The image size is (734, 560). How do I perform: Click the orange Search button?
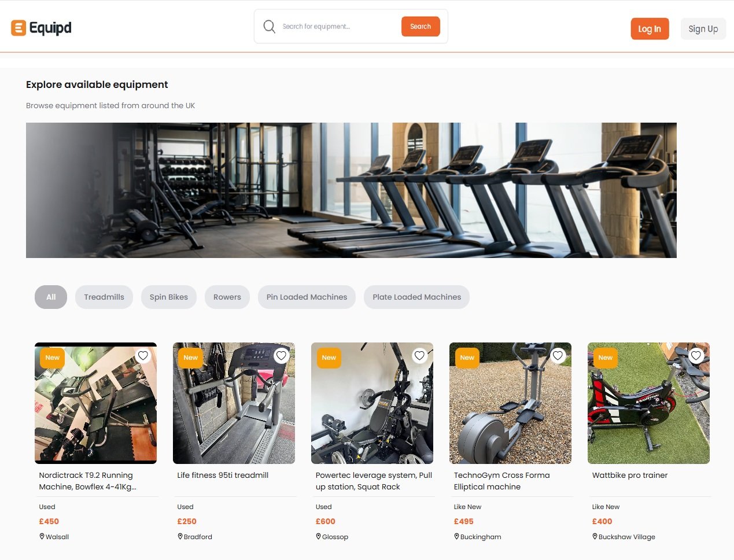click(x=421, y=27)
